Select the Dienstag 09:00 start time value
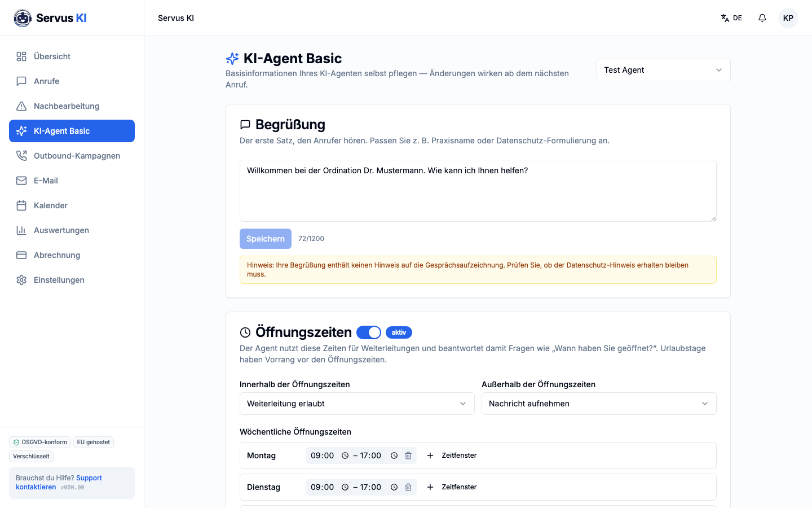This screenshot has width=812, height=508. (323, 487)
